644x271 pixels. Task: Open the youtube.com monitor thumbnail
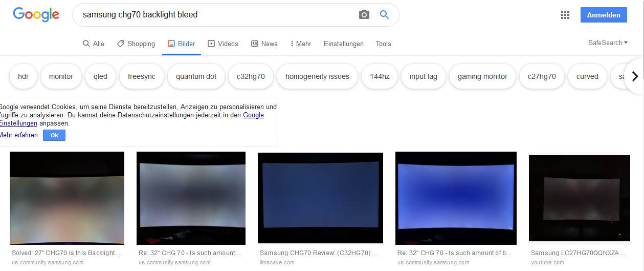tap(580, 198)
